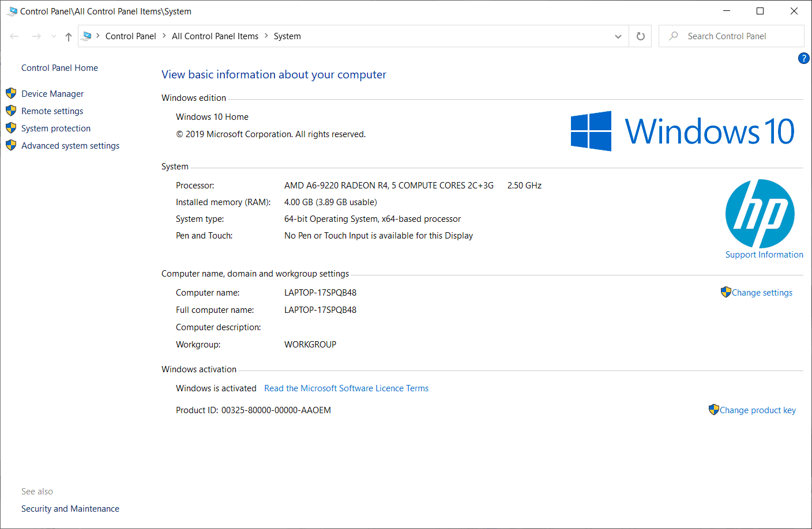The height and width of the screenshot is (529, 812).
Task: Click the 4.00 GB RAM value
Action: 330,202
